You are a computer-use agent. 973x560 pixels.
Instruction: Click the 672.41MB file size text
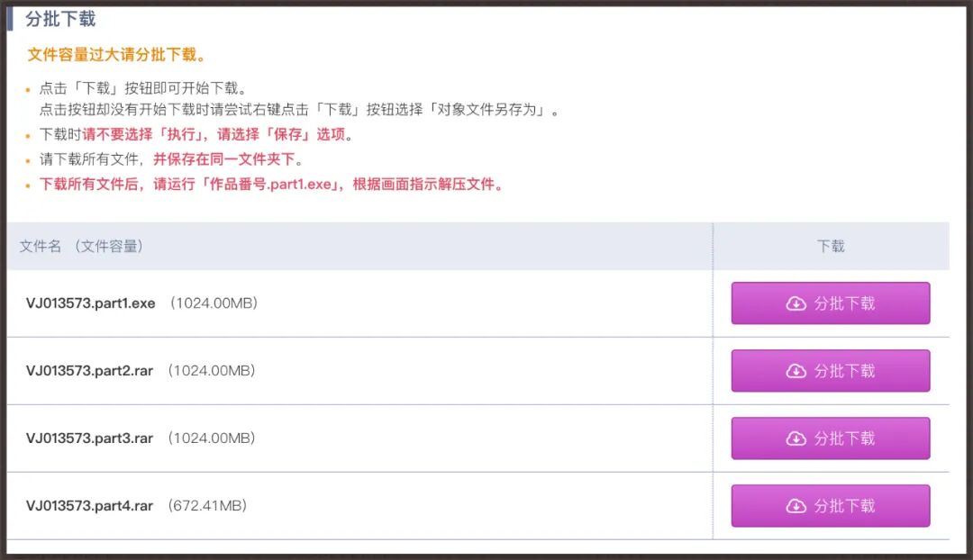tap(207, 505)
